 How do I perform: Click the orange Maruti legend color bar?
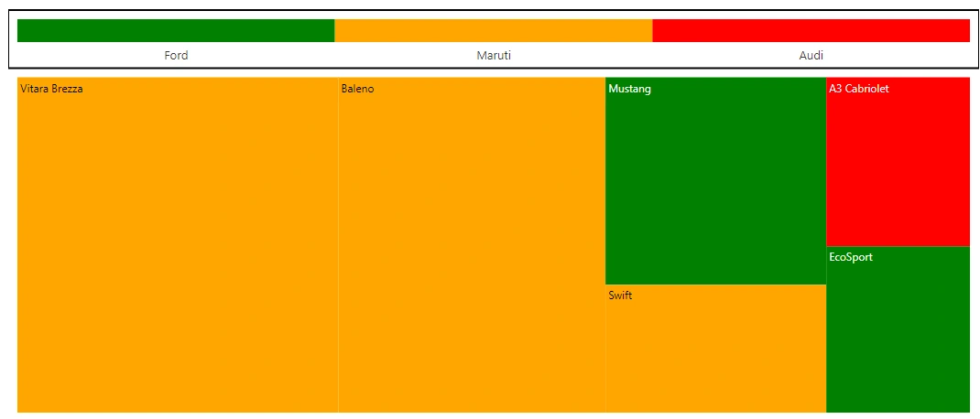coord(493,30)
